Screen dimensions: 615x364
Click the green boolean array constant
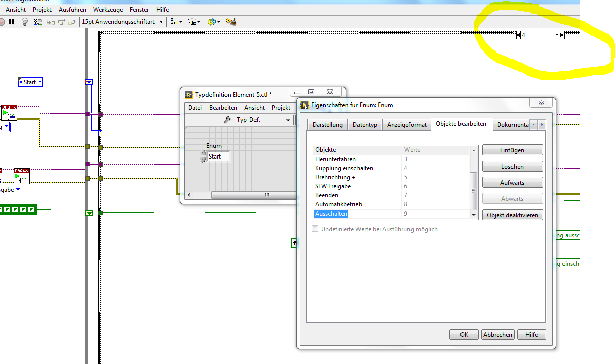click(x=18, y=209)
